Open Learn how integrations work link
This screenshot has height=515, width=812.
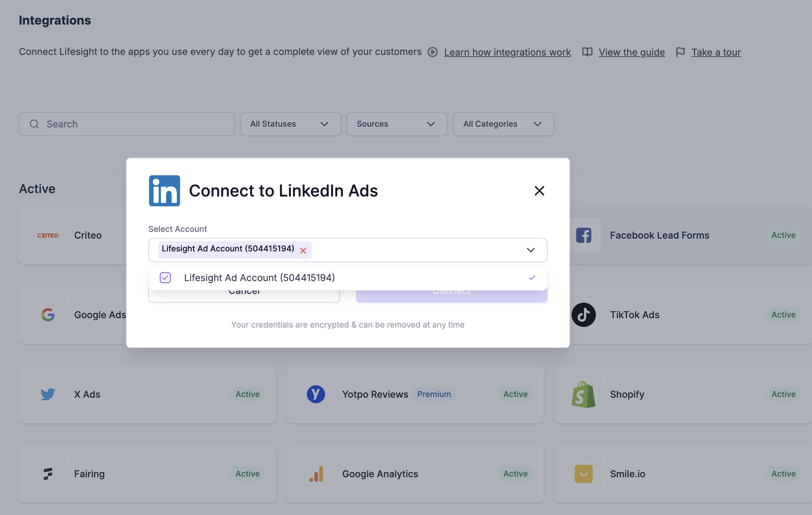pos(507,52)
